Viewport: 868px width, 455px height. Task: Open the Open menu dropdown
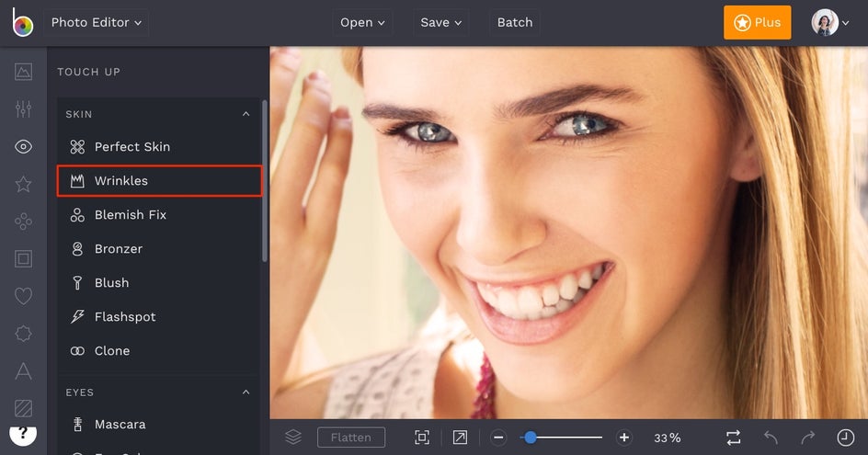coord(362,23)
